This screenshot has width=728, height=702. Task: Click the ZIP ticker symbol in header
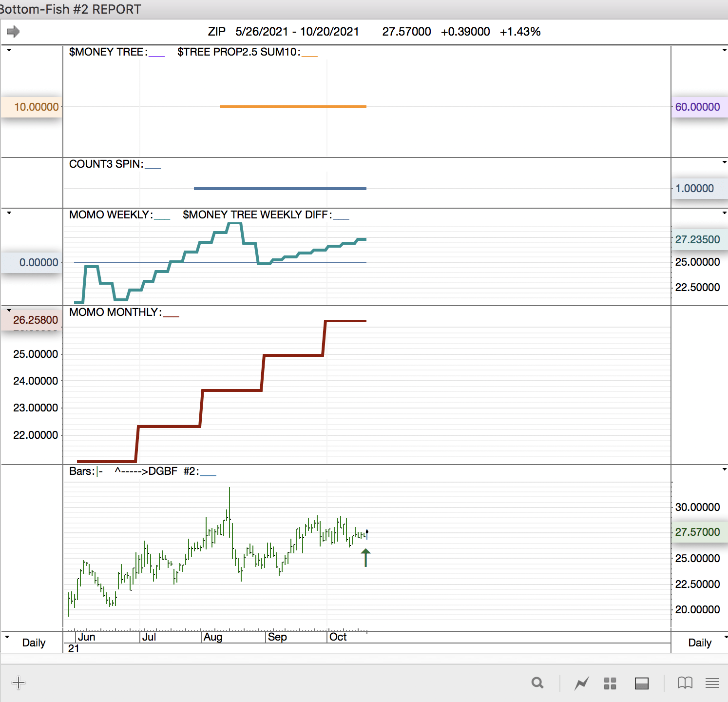[216, 32]
